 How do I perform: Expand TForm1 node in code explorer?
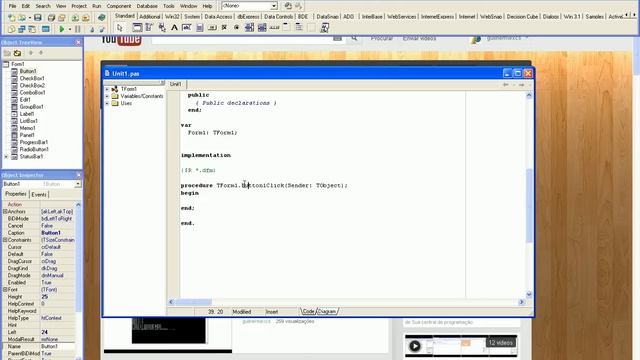[107, 89]
